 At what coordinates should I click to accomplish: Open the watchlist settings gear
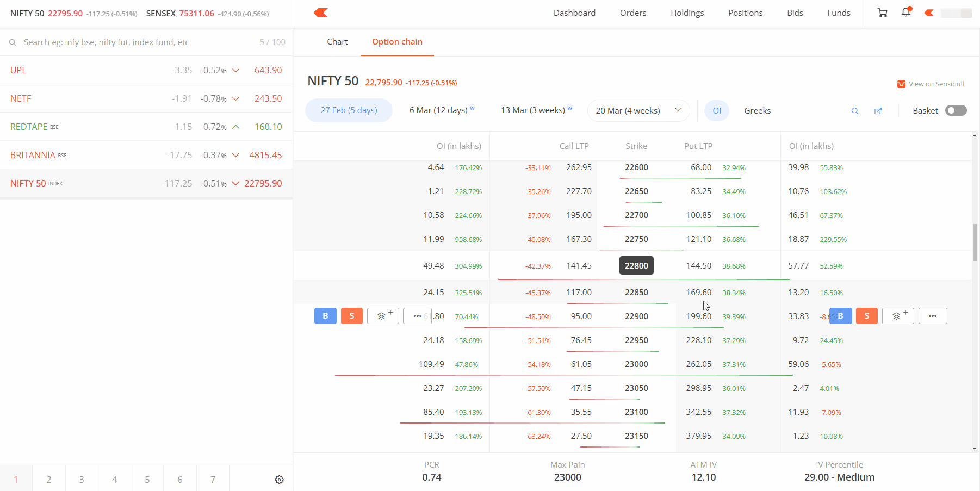pos(279,480)
